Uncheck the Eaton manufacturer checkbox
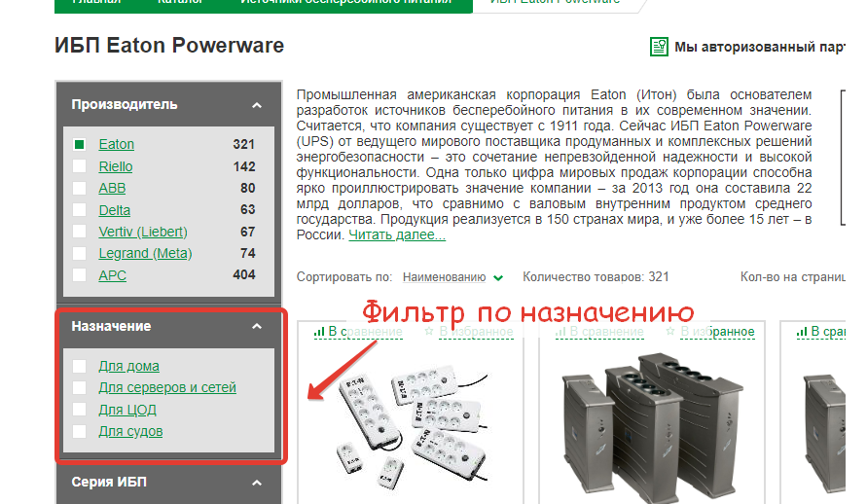The image size is (867, 504). (79, 144)
